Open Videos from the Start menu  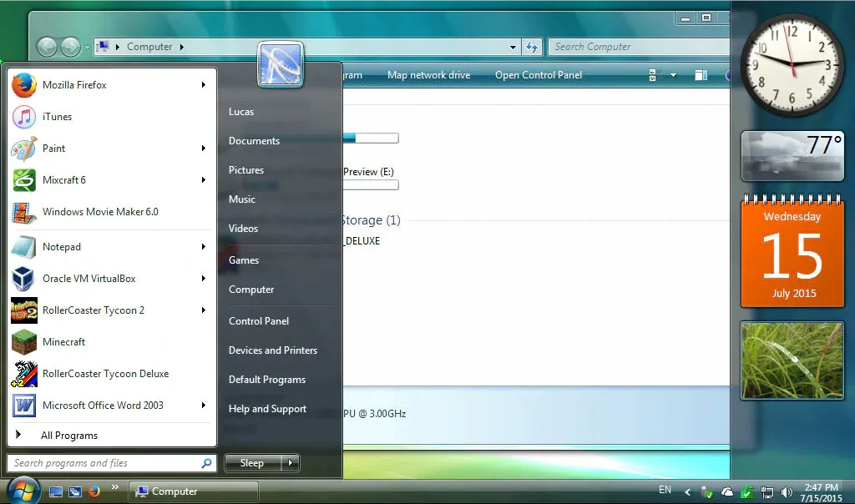tap(243, 229)
